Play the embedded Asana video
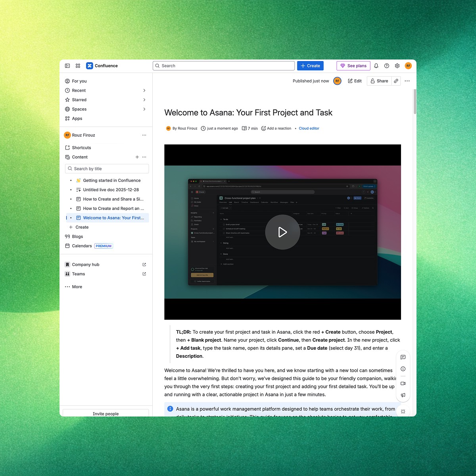476x476 pixels. (282, 232)
